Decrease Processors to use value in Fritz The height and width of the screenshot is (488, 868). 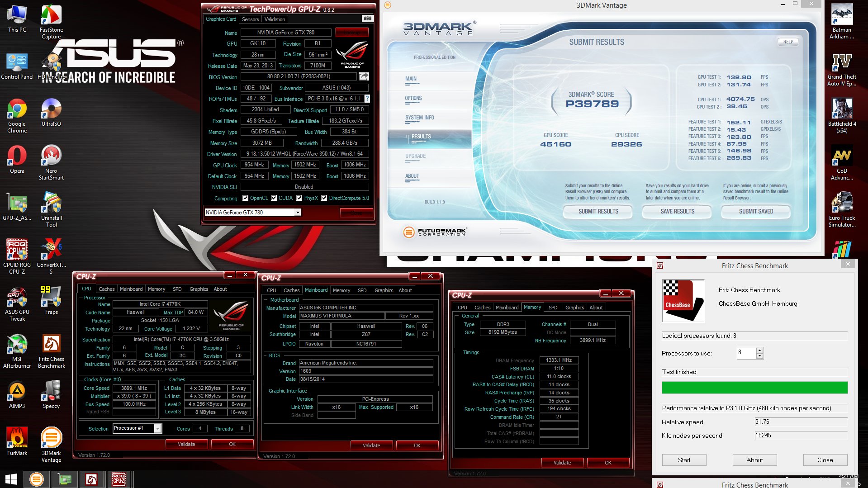coord(760,356)
